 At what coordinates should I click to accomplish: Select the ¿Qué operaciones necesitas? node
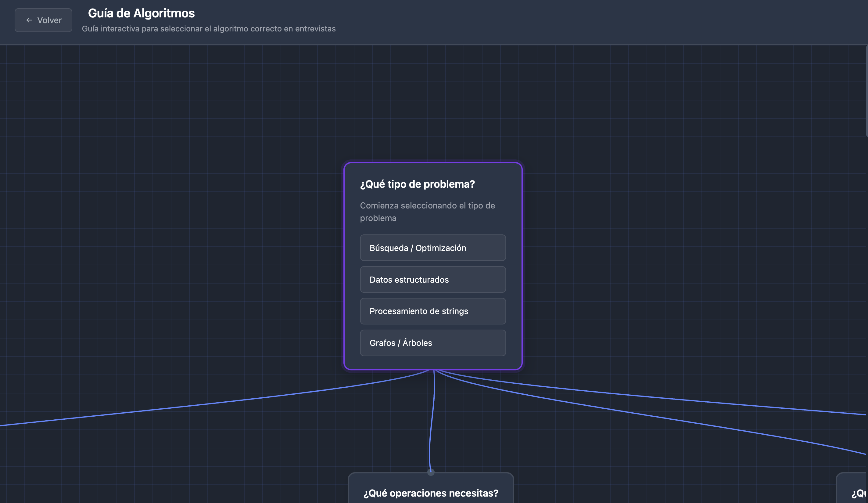click(431, 493)
